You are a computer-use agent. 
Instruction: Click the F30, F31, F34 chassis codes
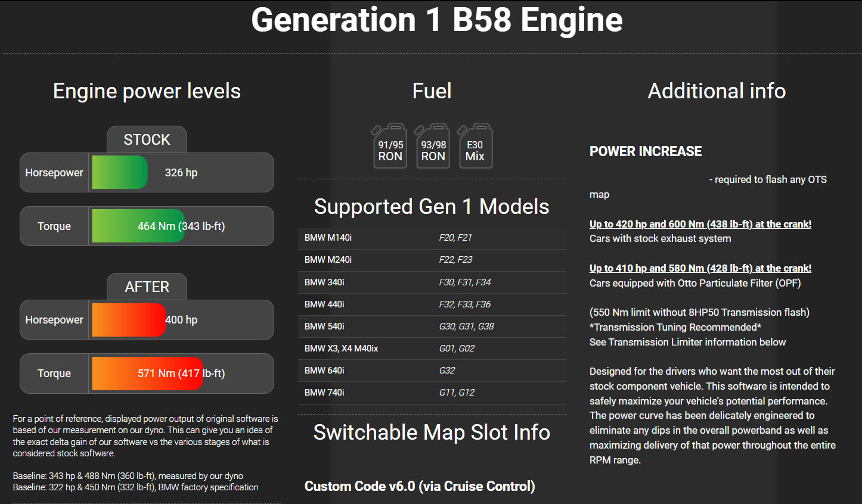click(465, 282)
